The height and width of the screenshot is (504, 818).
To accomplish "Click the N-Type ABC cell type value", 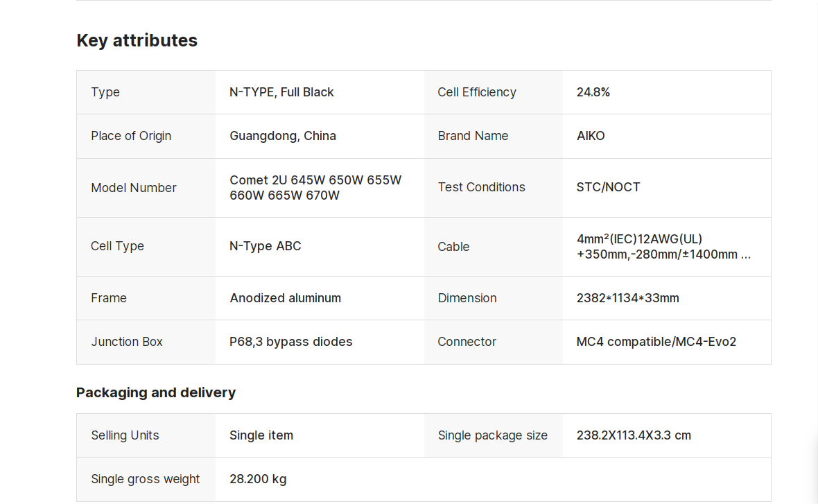I will 266,246.
